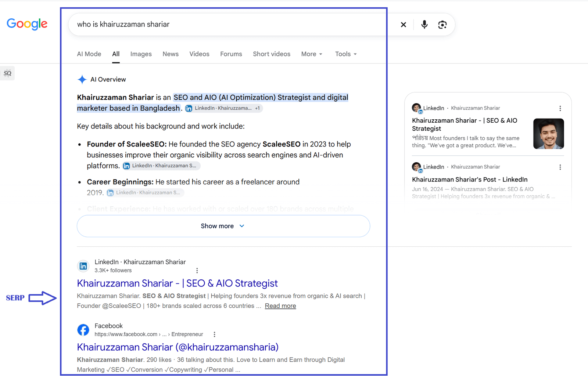Open three-dot menu on Shariar's Post card
588x376 pixels.
pyautogui.click(x=560, y=167)
